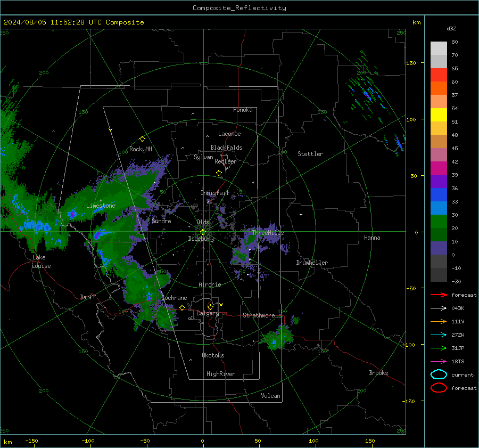The width and height of the screenshot is (479, 448).
Task: Click the Drumheller city label
Action: (x=312, y=263)
